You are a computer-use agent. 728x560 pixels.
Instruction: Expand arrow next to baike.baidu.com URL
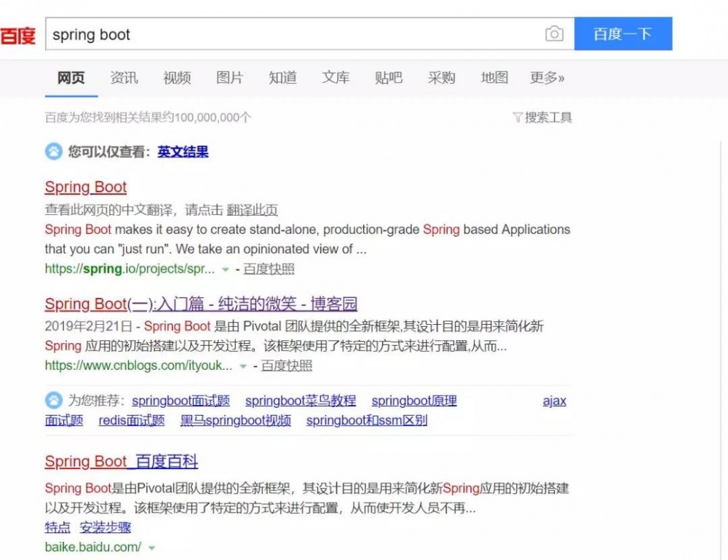pyautogui.click(x=153, y=548)
